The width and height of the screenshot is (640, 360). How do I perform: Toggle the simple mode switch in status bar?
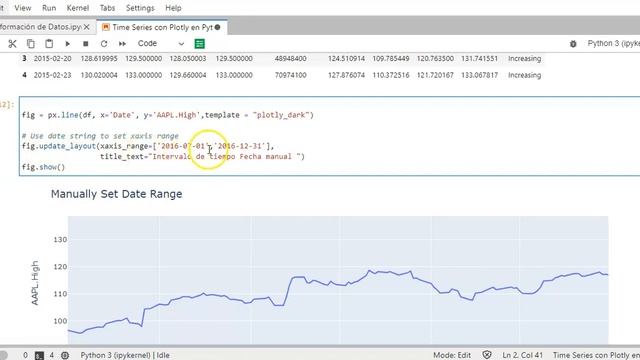[x=4, y=355]
